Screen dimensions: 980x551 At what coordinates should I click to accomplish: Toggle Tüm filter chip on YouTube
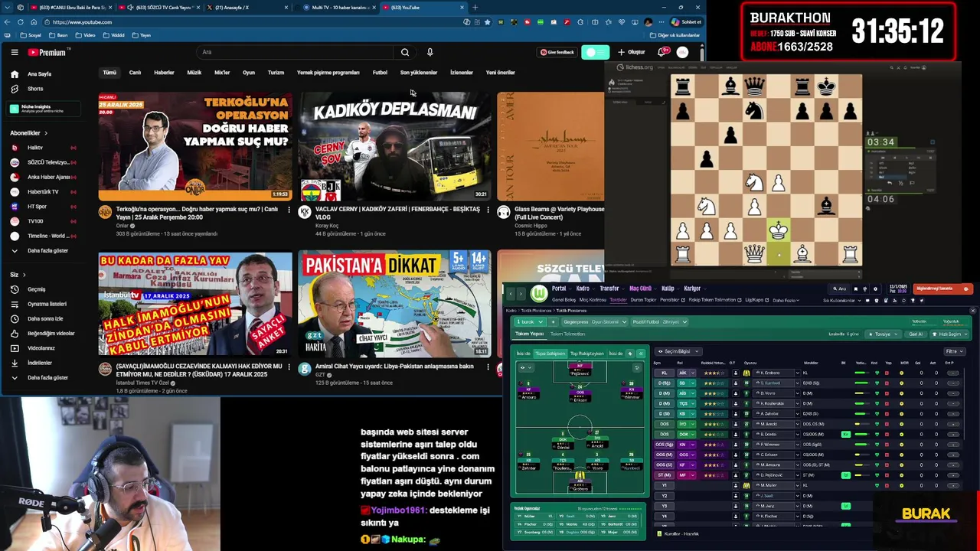pyautogui.click(x=109, y=73)
